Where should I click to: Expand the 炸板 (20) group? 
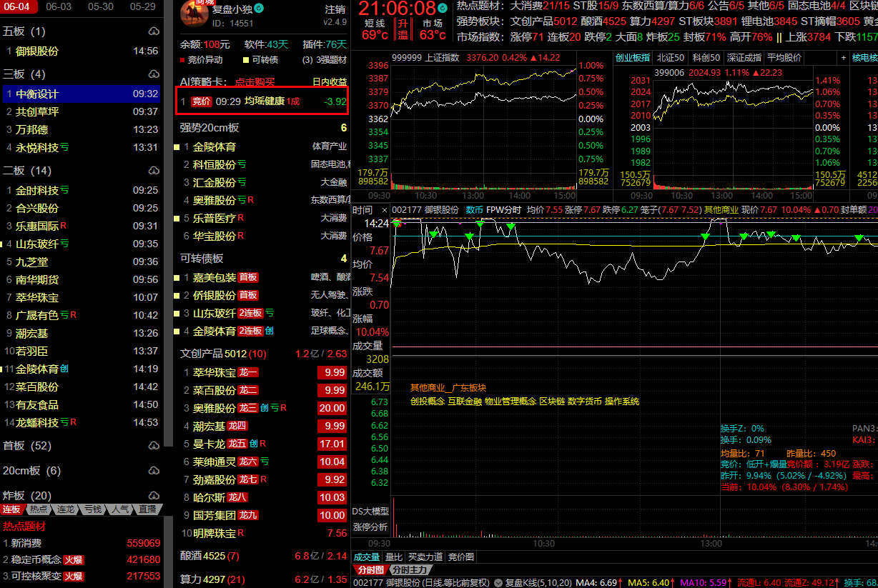[x=27, y=496]
